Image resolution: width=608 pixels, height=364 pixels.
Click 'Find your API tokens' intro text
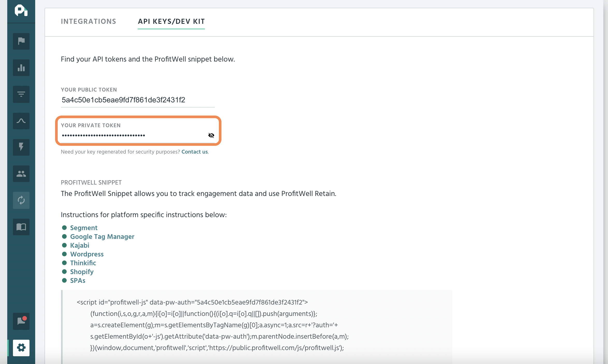pos(148,59)
